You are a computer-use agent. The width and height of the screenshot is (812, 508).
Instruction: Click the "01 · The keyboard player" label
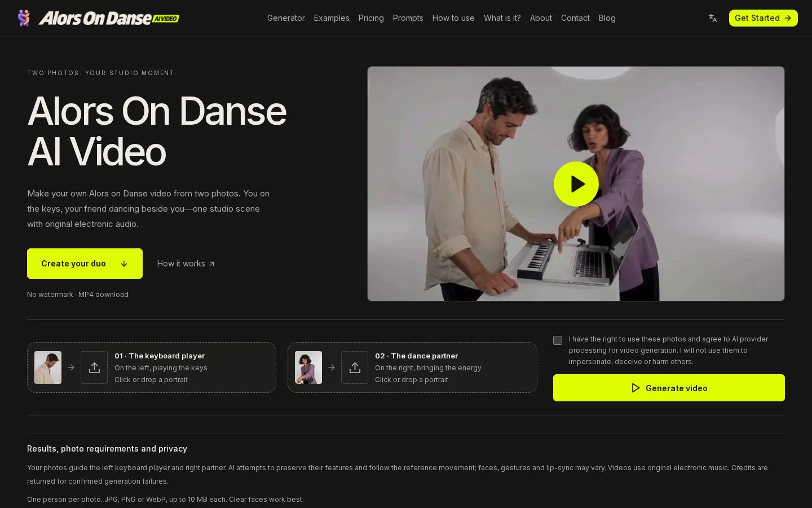[160, 356]
